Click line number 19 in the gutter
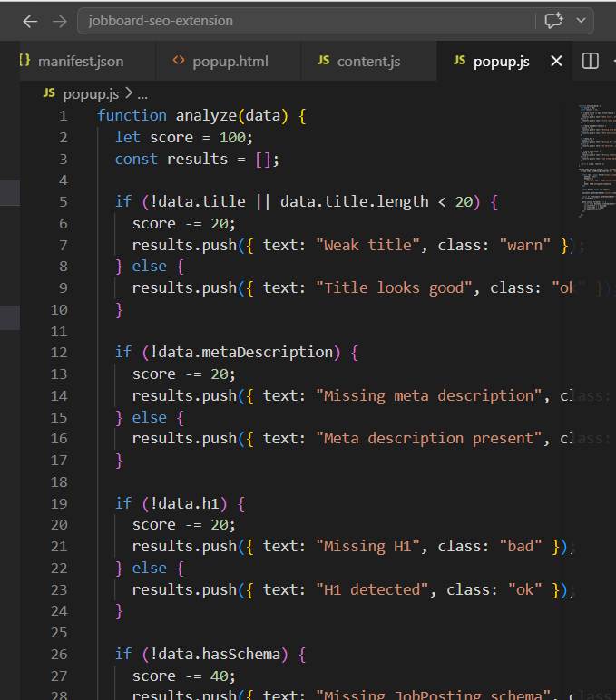The image size is (616, 700). pyautogui.click(x=59, y=503)
